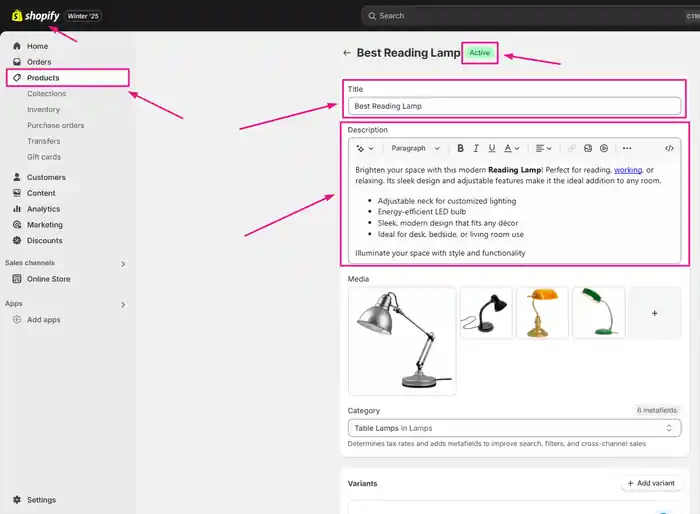
Task: Click the 6 metafields badge
Action: tap(657, 410)
